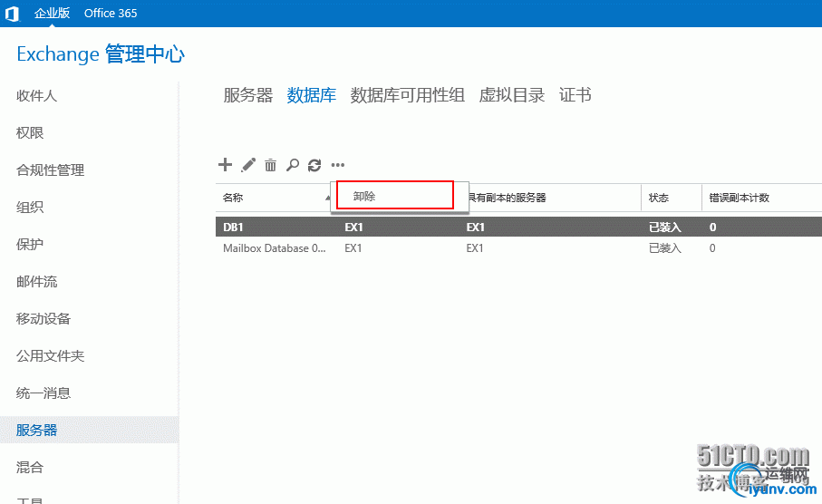Switch to the 虚拟目录 tab
Image resolution: width=822 pixels, height=504 pixels.
pos(512,95)
